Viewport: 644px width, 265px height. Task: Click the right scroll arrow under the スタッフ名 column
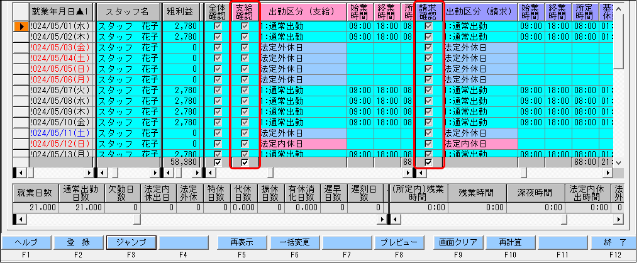tap(155, 172)
